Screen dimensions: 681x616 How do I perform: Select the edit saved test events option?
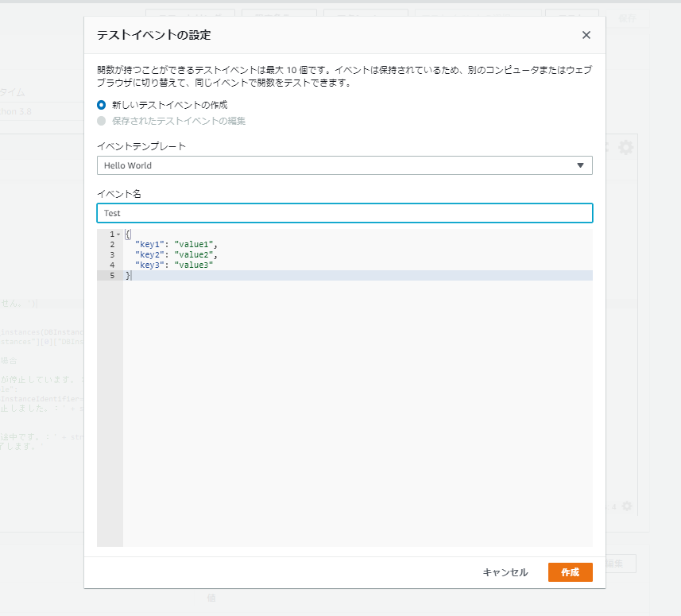coord(101,121)
